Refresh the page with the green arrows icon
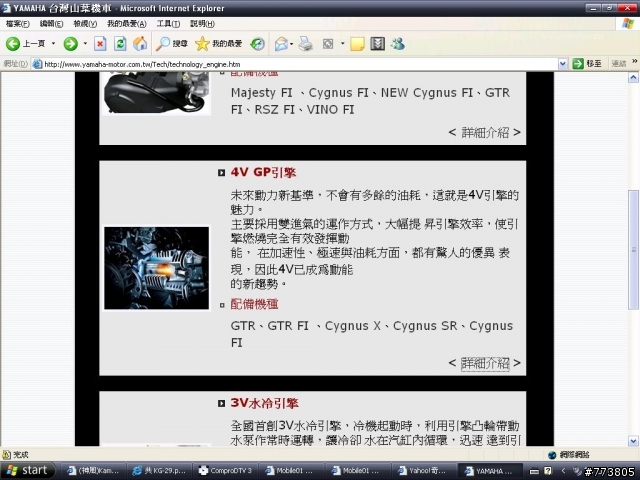This screenshot has width=640, height=480. tap(120, 44)
